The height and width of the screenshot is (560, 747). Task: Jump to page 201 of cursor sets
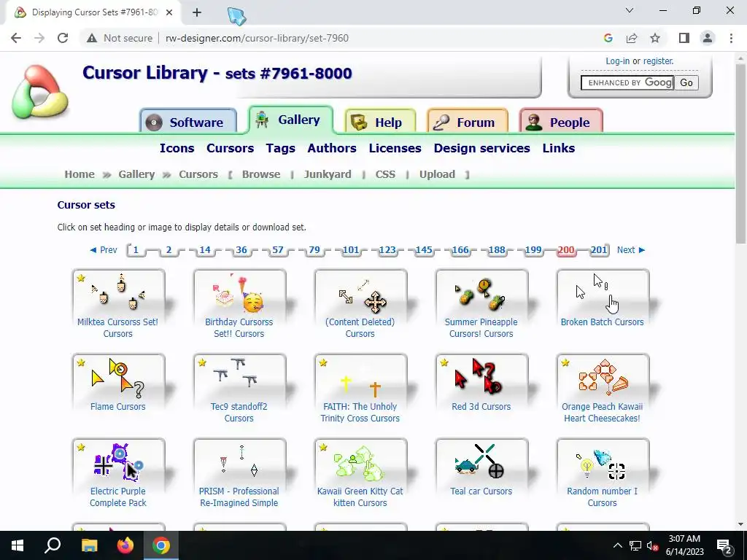pos(599,250)
